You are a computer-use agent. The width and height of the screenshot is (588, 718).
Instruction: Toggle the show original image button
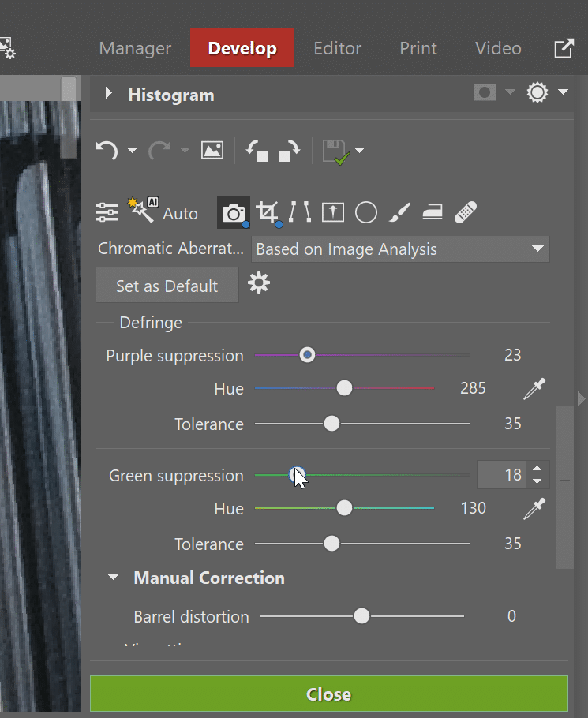point(212,150)
